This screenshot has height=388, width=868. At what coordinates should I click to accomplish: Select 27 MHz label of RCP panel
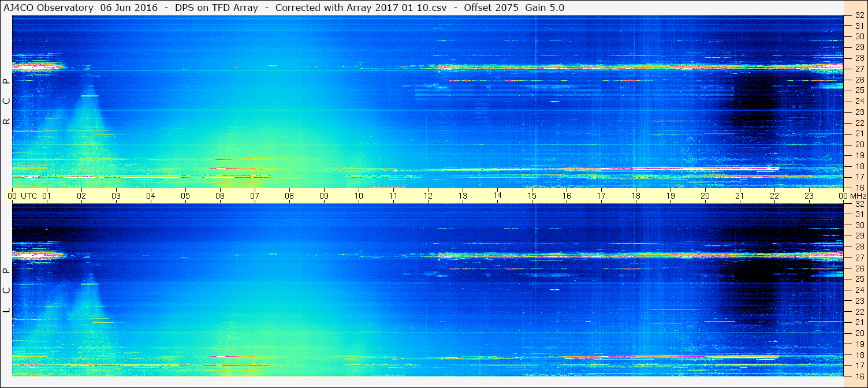point(860,69)
